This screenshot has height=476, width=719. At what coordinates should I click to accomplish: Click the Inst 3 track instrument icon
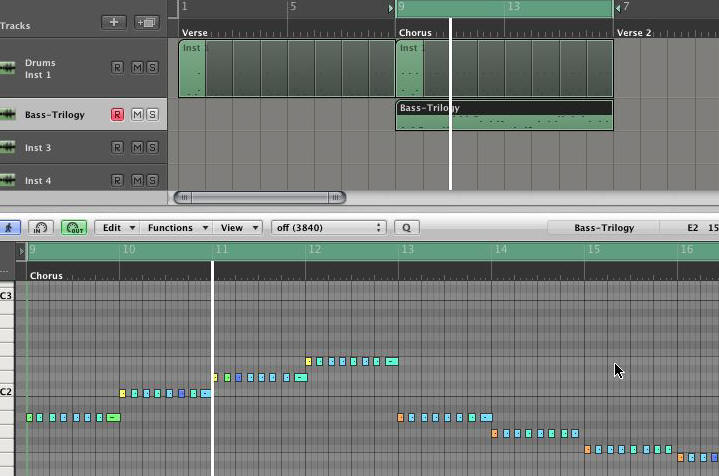[x=8, y=147]
